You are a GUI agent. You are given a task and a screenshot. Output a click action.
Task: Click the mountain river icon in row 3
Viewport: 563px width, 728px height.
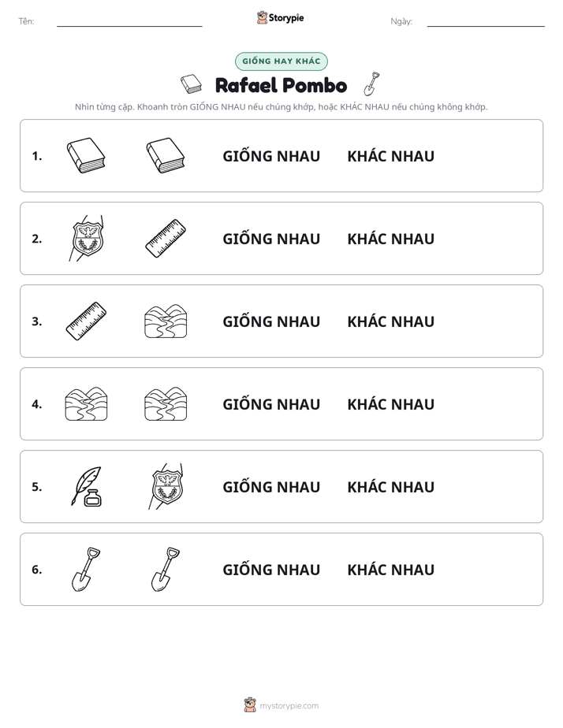point(166,321)
